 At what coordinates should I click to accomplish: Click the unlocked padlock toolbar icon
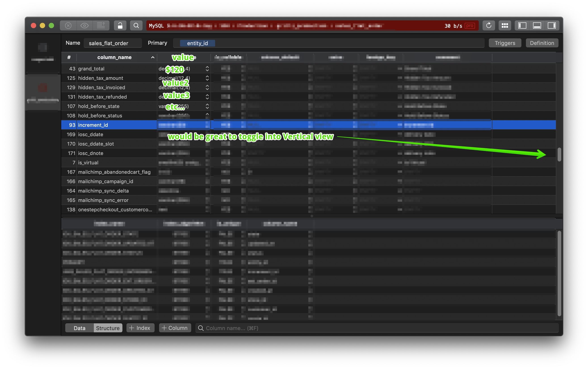[120, 25]
